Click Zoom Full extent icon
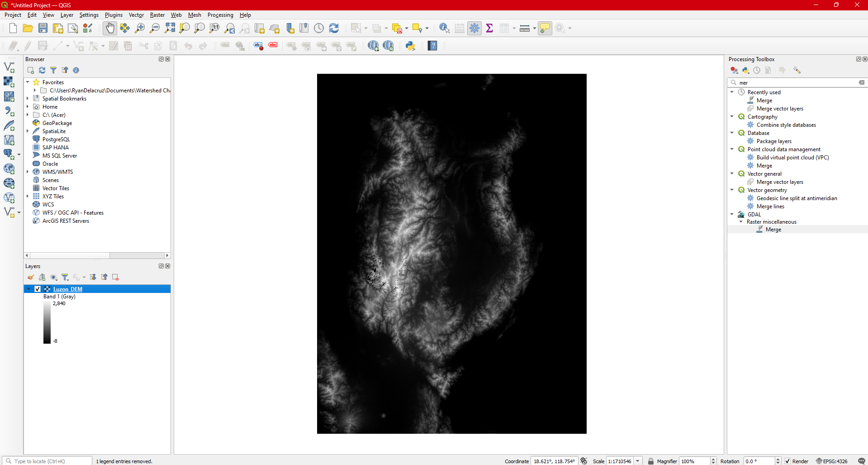The height and width of the screenshot is (465, 868). pyautogui.click(x=170, y=28)
